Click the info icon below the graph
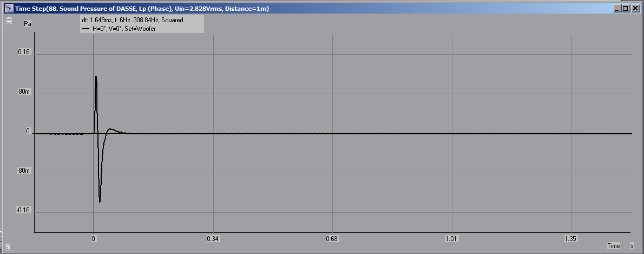The width and height of the screenshot is (644, 254). point(8,247)
